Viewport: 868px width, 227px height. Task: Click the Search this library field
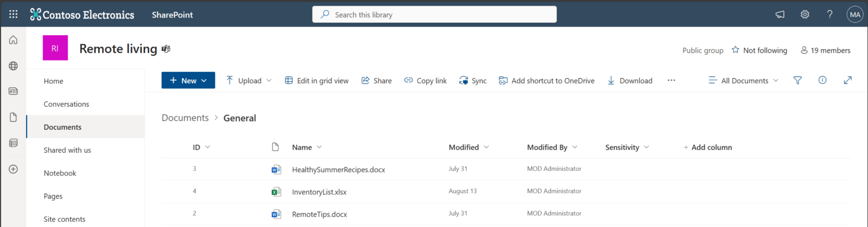click(x=434, y=15)
